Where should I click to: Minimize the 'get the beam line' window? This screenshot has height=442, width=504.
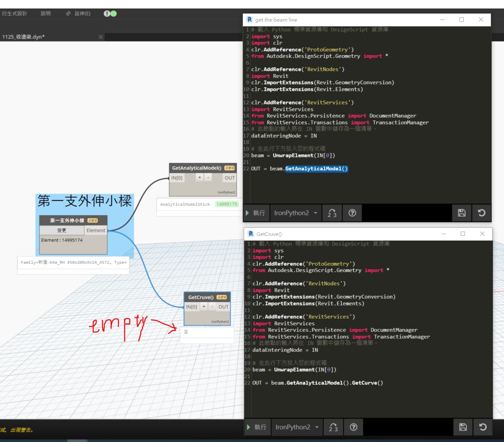click(442, 20)
